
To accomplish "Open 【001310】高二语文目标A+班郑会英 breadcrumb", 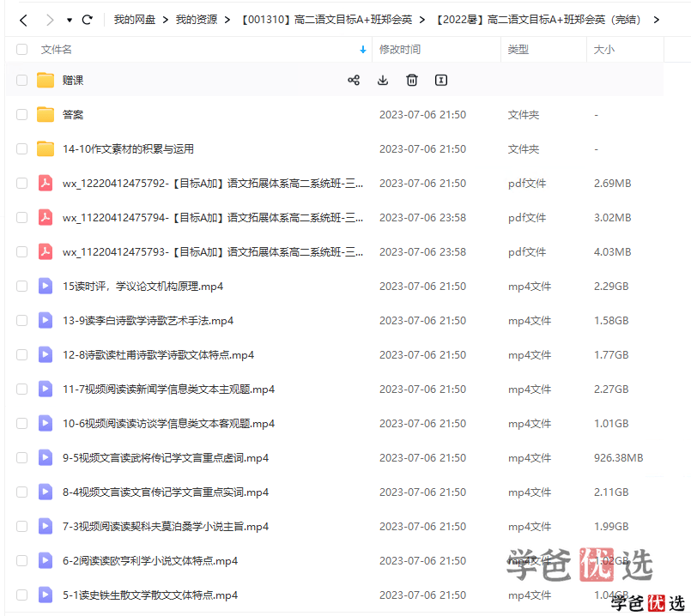I will point(327,20).
